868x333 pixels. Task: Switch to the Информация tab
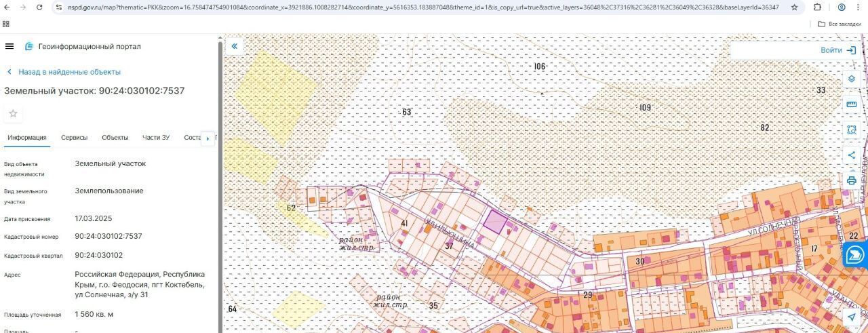tap(27, 138)
